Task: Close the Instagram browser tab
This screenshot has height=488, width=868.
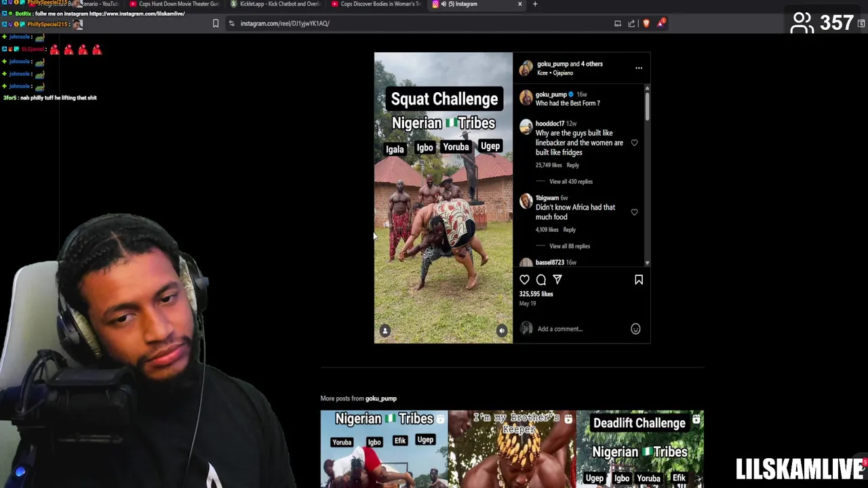Action: (520, 4)
